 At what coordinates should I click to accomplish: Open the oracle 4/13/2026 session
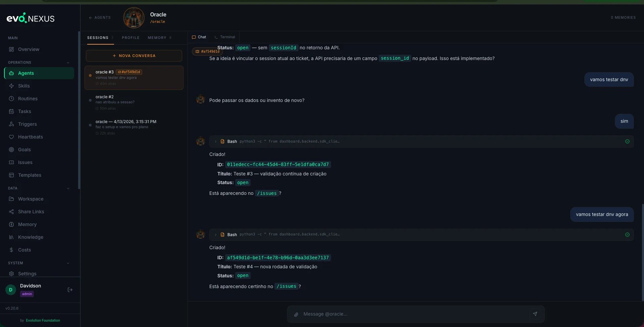pyautogui.click(x=134, y=127)
